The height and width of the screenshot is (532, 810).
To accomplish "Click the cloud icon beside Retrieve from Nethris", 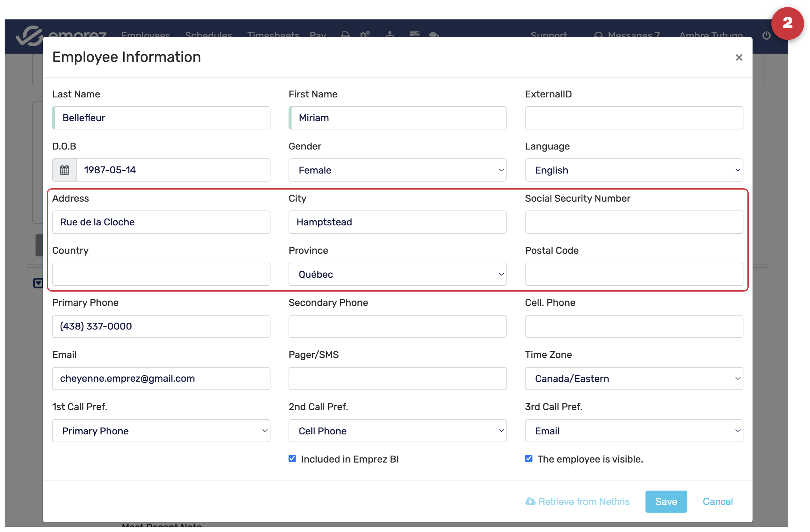I will coord(530,501).
